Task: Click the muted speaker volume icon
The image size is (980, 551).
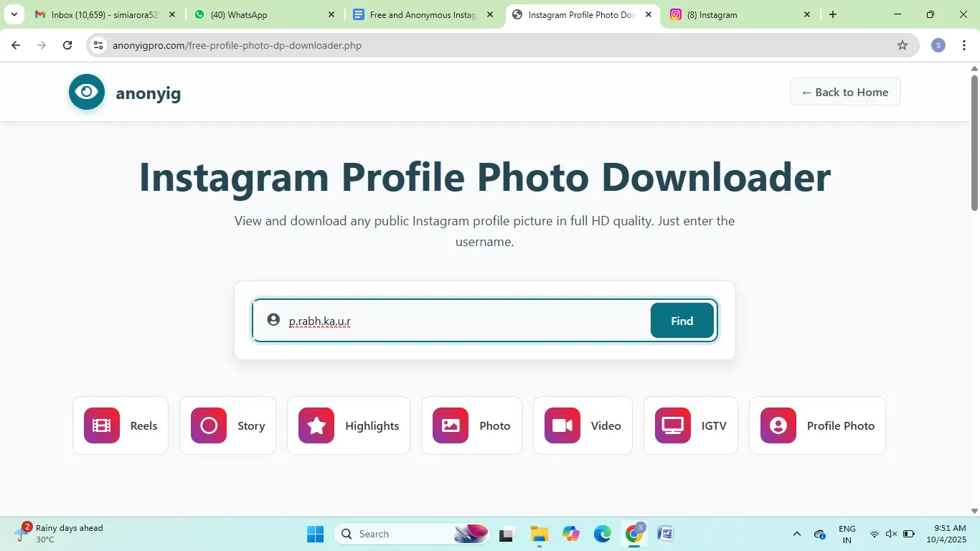Action: tap(892, 534)
